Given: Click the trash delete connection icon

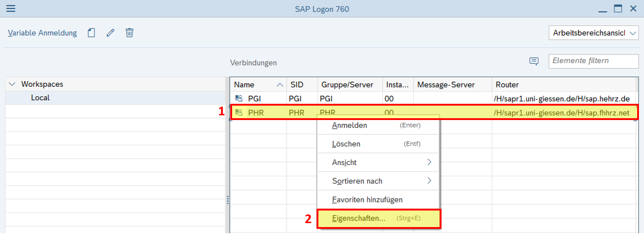Looking at the screenshot, I should click(x=130, y=33).
